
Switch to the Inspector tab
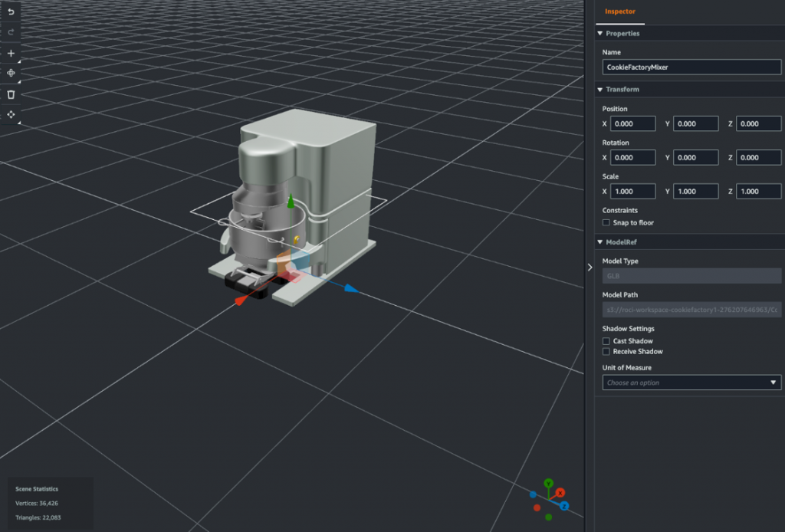coord(620,11)
